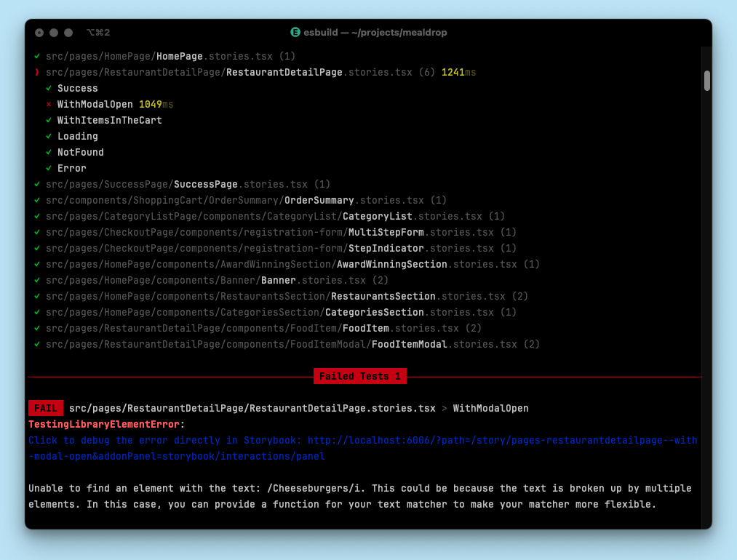Toggle the passing Loading test entry
This screenshot has height=560, width=737.
tap(77, 136)
